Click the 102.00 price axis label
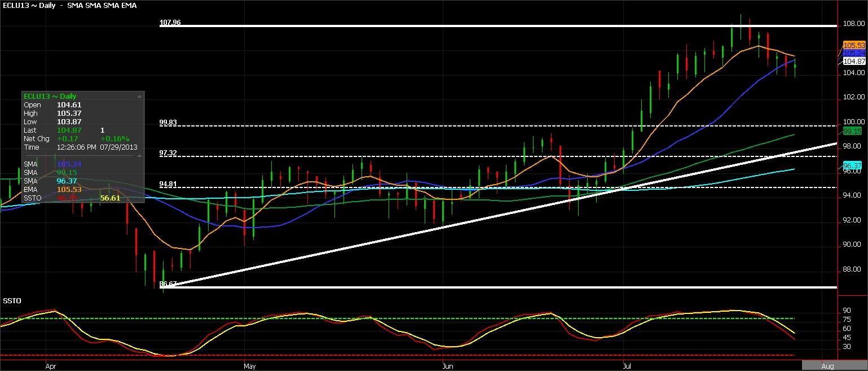This screenshot has width=868, height=371. (854, 97)
